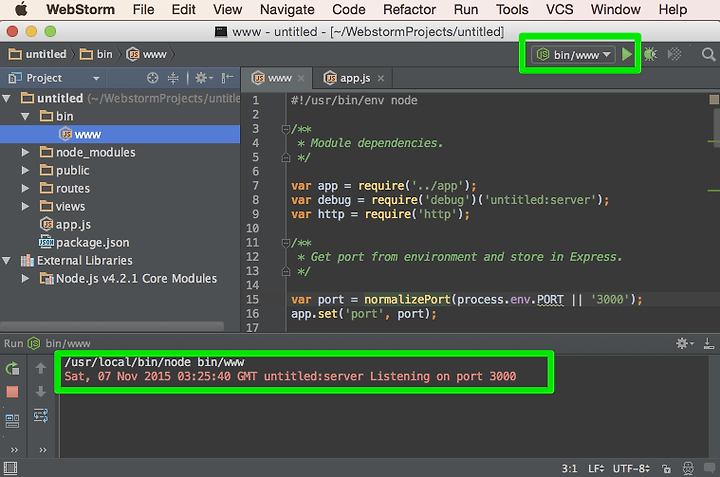Expand Node.js v4.2.1 Core Modules
This screenshot has width=720, height=477.
(x=25, y=279)
